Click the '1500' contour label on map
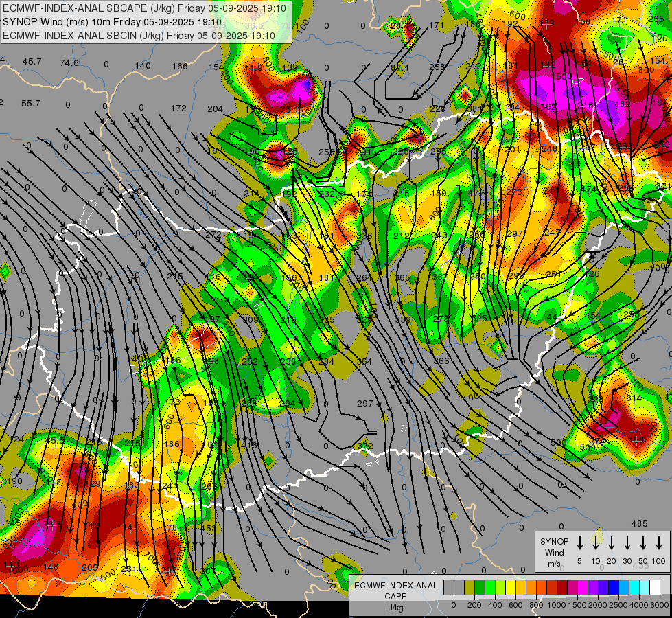Screen dimensions: 672x618 click(x=562, y=76)
